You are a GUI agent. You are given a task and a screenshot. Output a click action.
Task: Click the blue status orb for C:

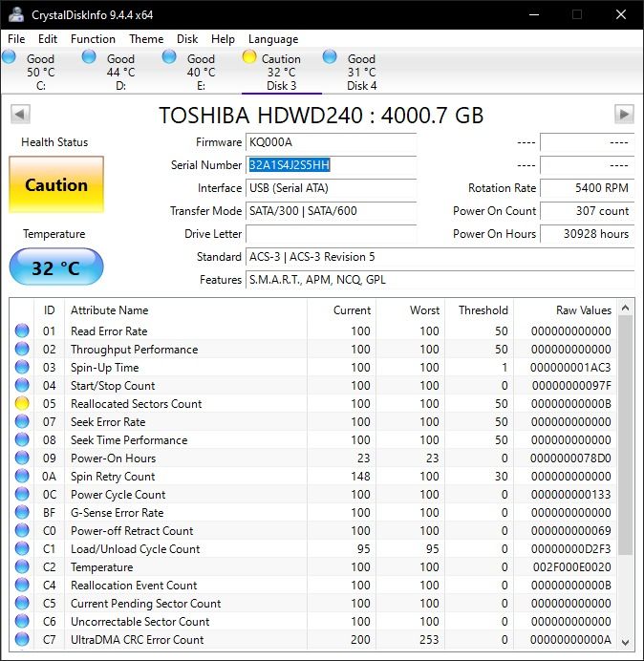9,56
